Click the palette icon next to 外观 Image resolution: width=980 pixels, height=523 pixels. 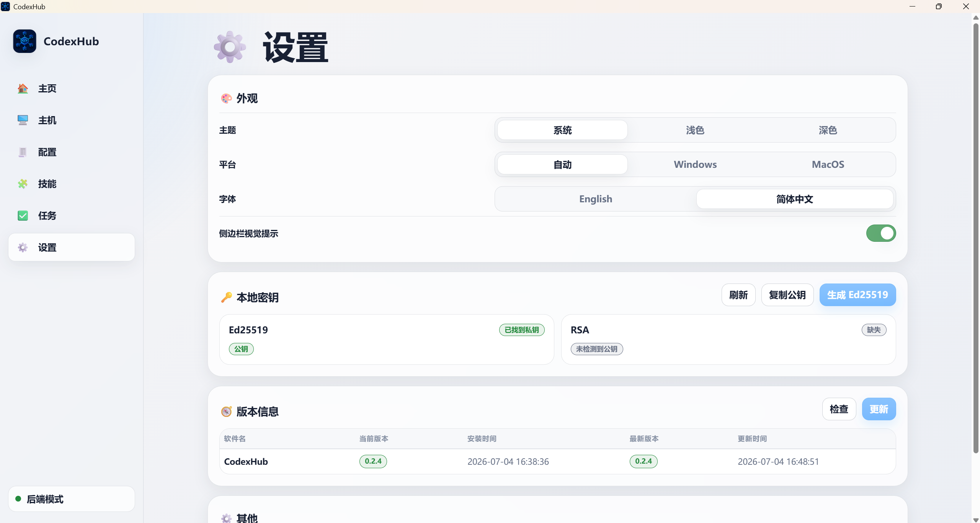coord(226,98)
